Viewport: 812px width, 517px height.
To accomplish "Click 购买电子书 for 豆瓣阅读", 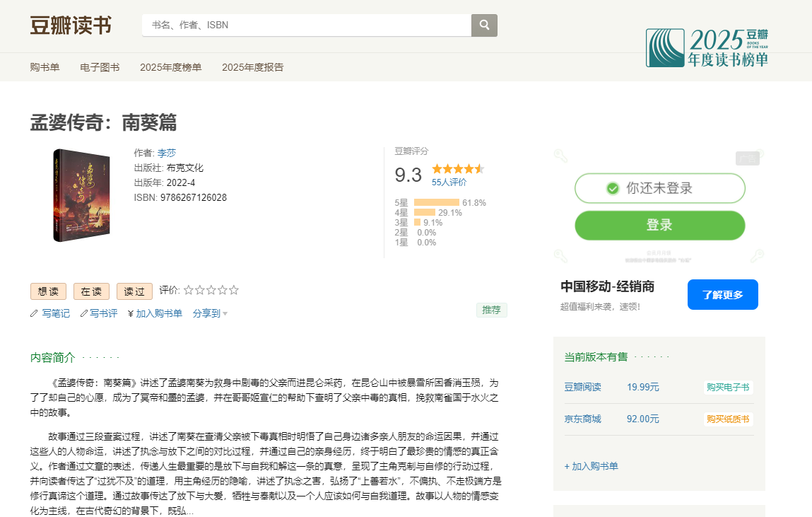I will point(728,387).
